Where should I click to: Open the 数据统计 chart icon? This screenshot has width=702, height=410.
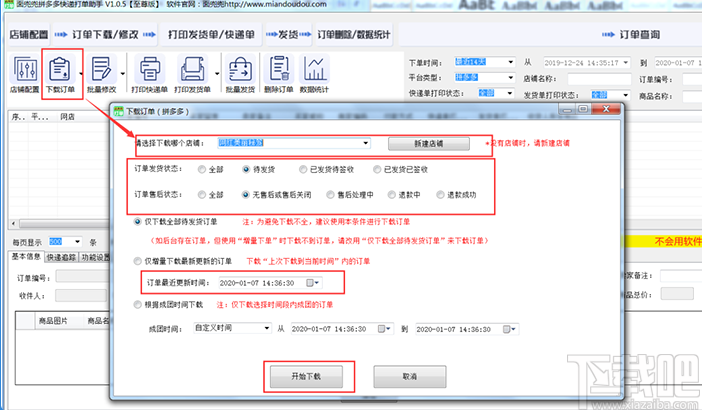[x=314, y=74]
